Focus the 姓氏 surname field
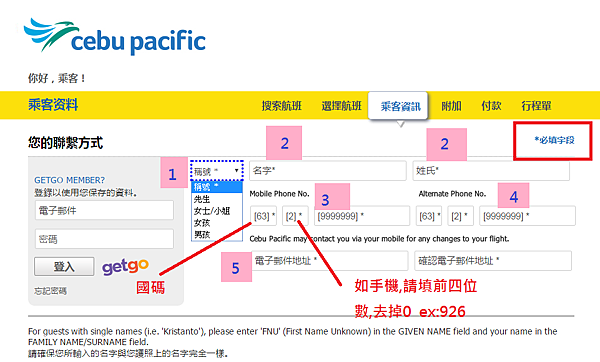This screenshot has width=600, height=362. coord(491,171)
